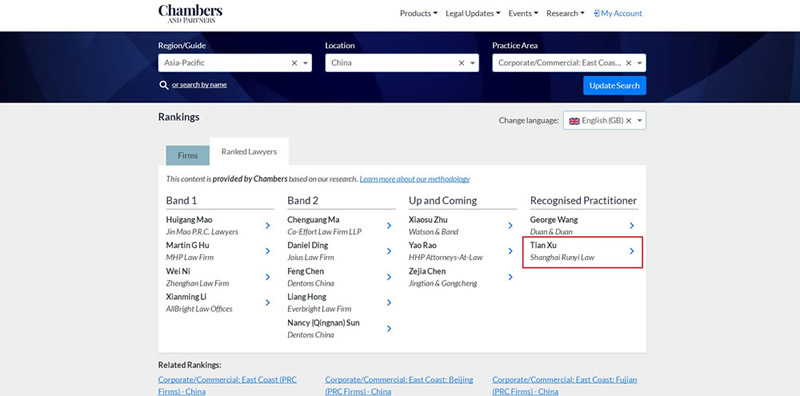800x396 pixels.
Task: Clear the China location selection
Action: pyautogui.click(x=461, y=63)
